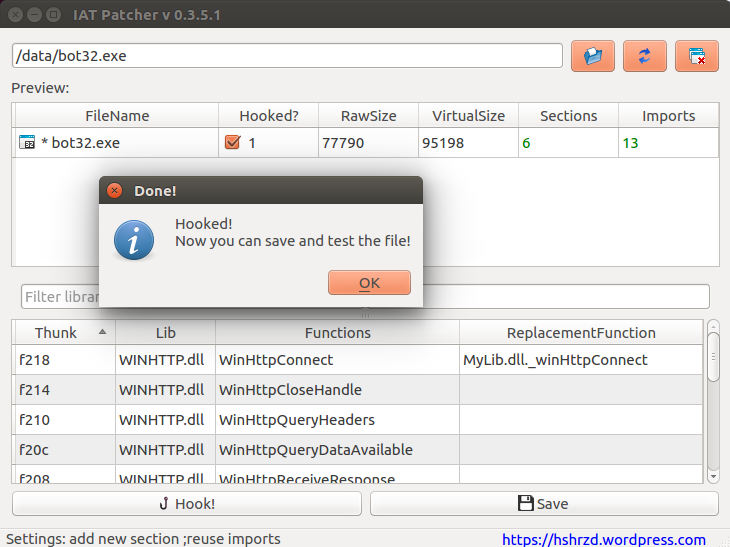Click the FileName column header
730x547 pixels.
[117, 116]
